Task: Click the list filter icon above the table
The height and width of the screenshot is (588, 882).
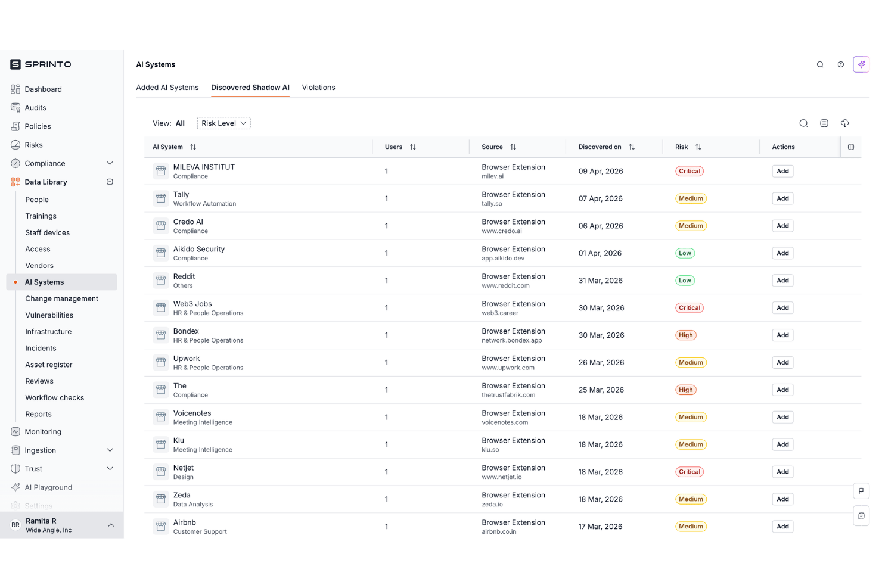Action: (824, 123)
